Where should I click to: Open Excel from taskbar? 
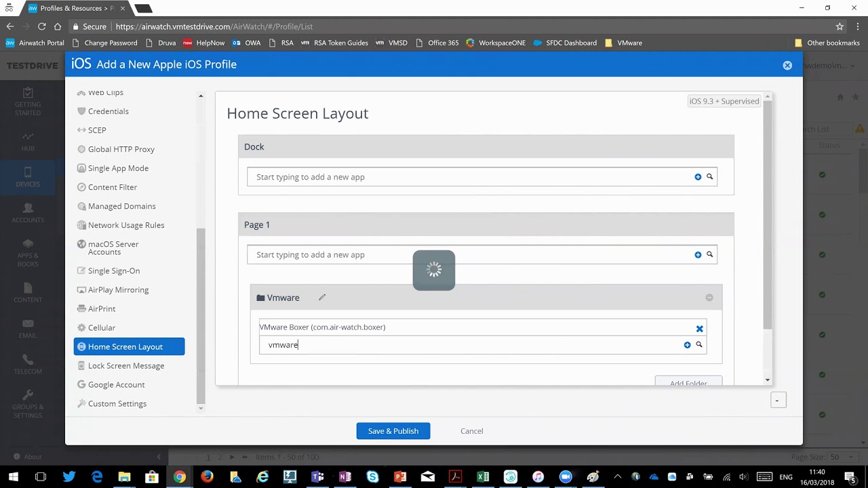coord(483,477)
